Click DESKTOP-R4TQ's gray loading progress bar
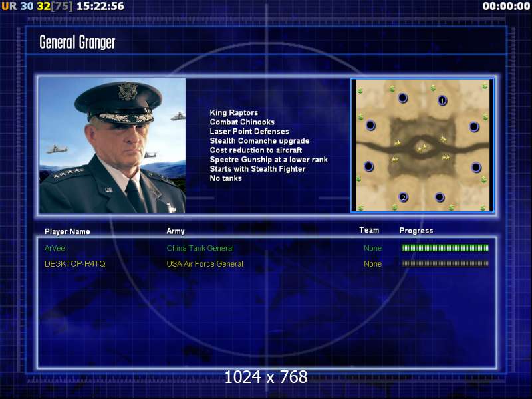Viewport: 532px width, 399px height. coord(445,263)
